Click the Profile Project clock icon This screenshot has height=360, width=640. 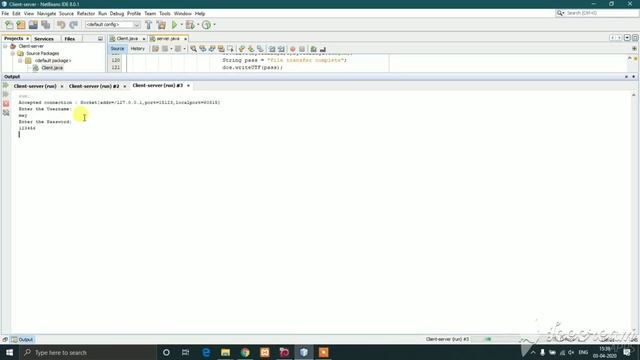click(x=207, y=25)
